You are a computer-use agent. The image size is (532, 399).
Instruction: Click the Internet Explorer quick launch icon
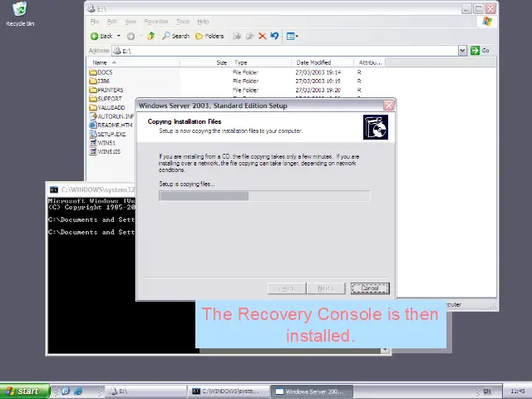coord(78,392)
